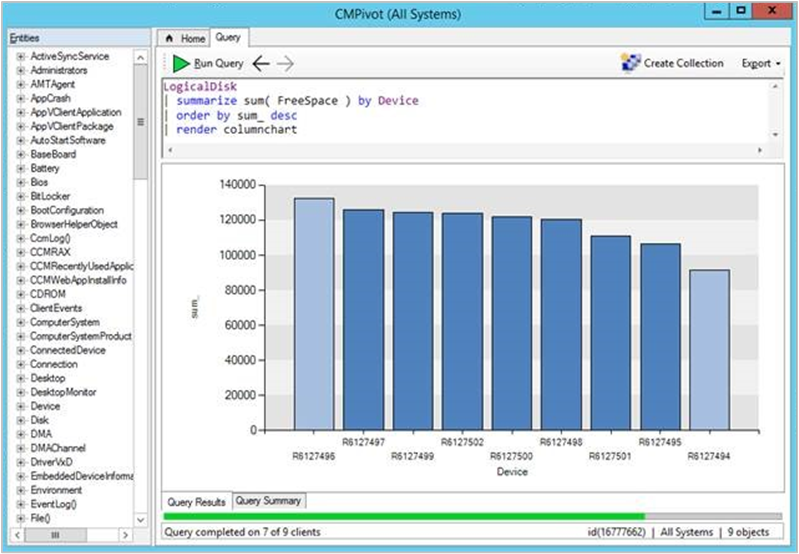Expand the Disk entity node
The height and width of the screenshot is (554, 799).
click(20, 421)
